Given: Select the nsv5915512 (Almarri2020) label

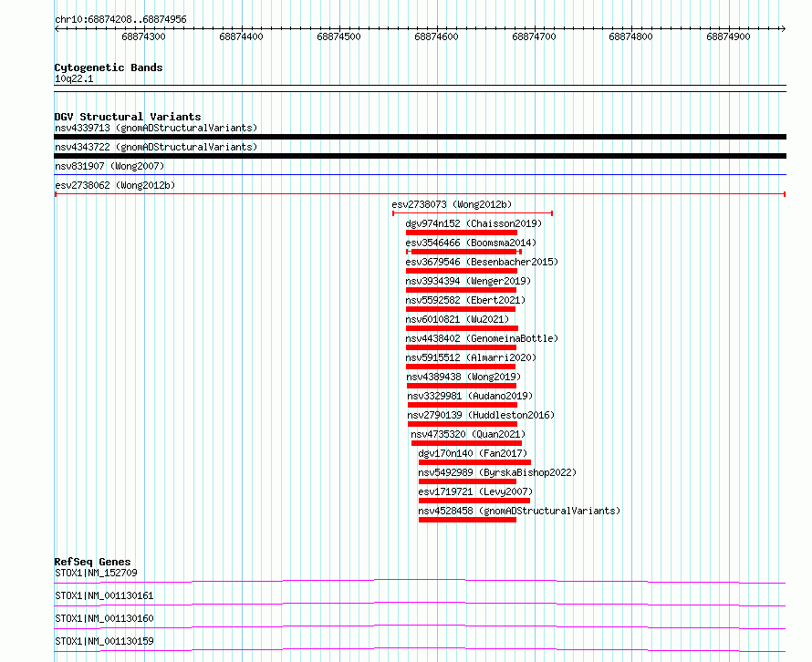Looking at the screenshot, I should pos(471,357).
